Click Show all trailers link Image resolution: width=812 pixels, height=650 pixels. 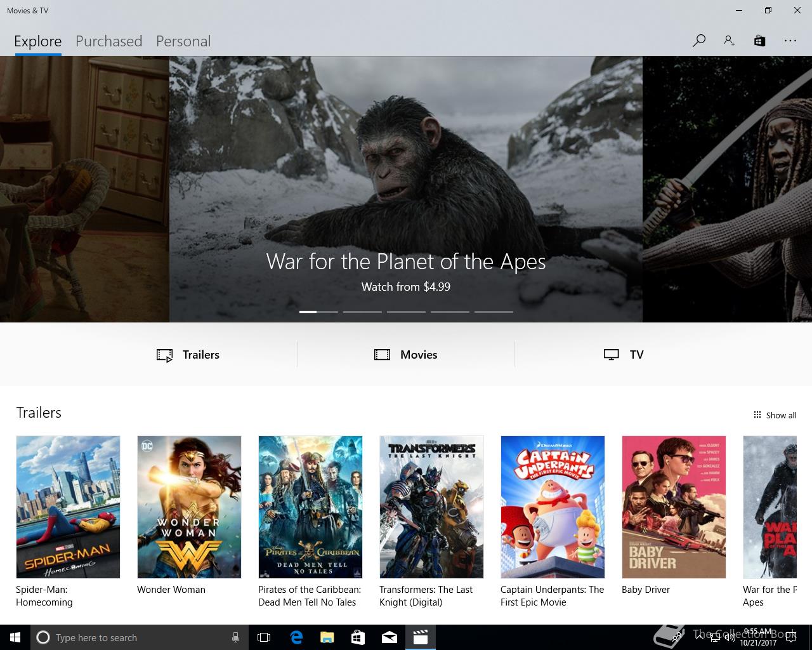pyautogui.click(x=781, y=415)
